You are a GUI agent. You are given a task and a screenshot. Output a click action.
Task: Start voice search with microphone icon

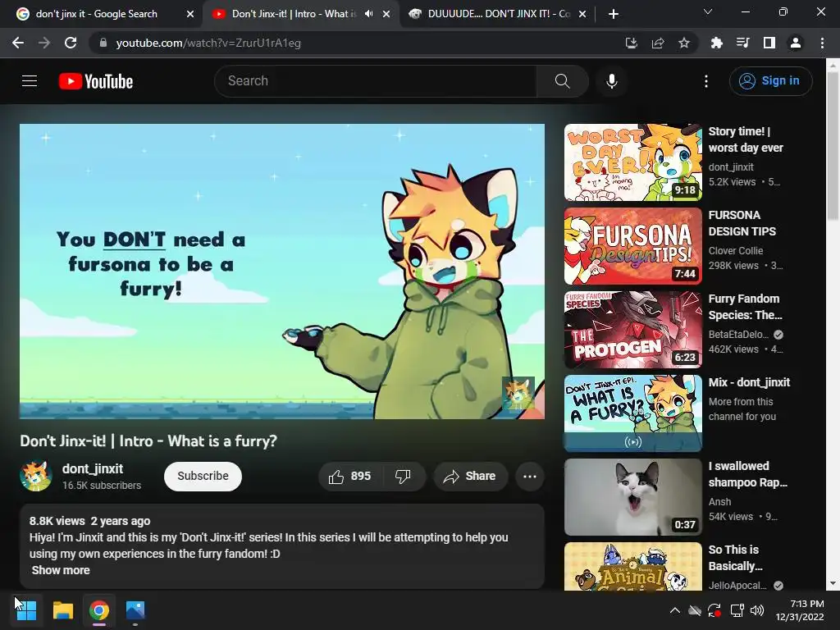[x=612, y=81]
